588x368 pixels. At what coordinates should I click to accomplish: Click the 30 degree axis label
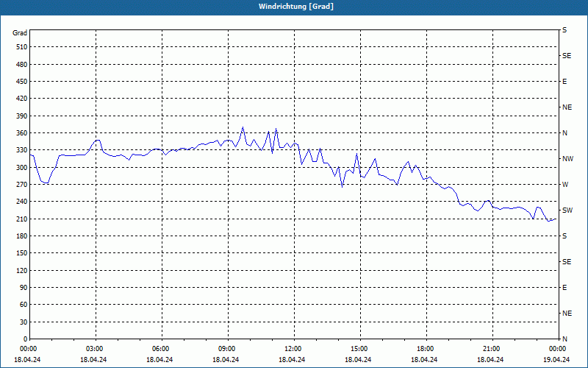tap(24, 322)
